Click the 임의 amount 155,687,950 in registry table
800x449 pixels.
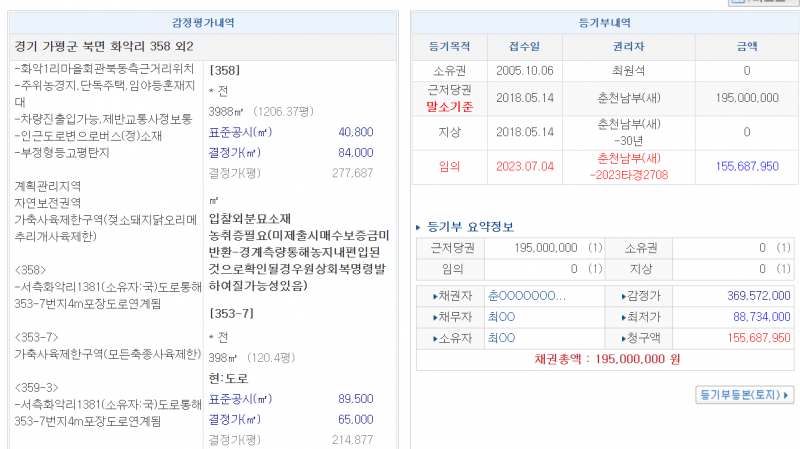pos(747,165)
